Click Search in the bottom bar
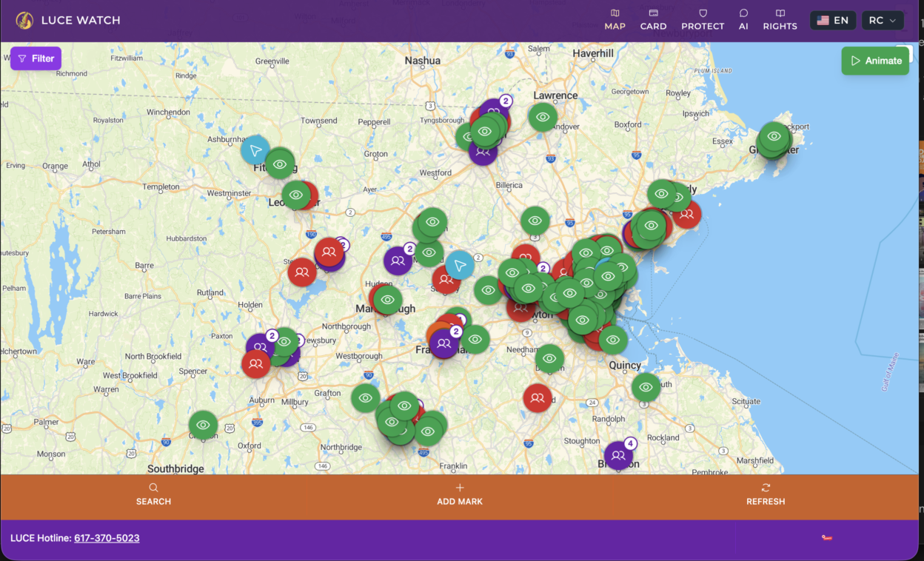This screenshot has height=561, width=924. [x=153, y=494]
